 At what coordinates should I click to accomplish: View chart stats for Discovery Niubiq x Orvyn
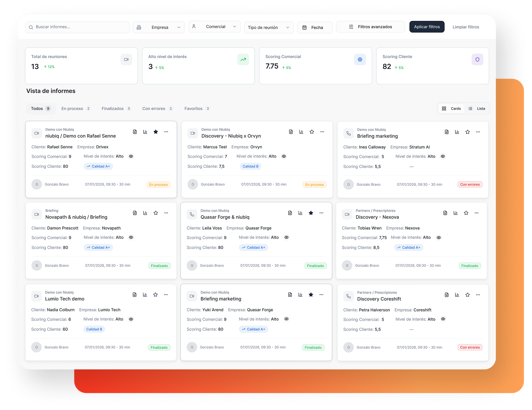(x=301, y=132)
